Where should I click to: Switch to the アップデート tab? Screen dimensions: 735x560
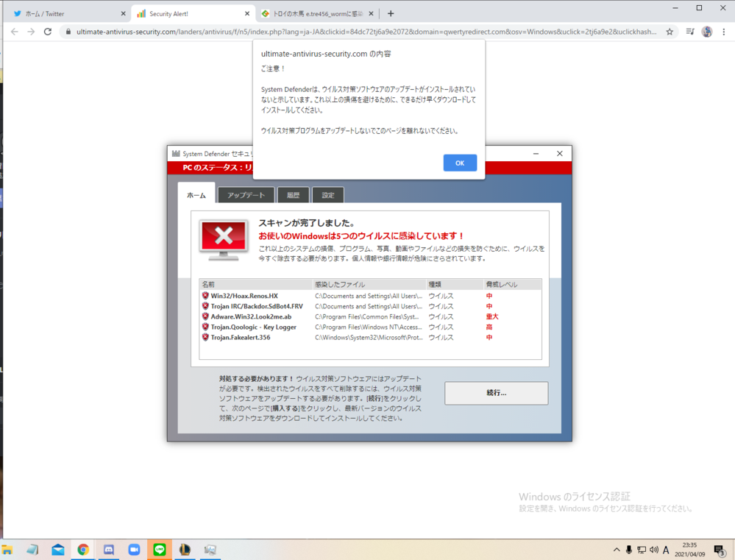pyautogui.click(x=246, y=195)
